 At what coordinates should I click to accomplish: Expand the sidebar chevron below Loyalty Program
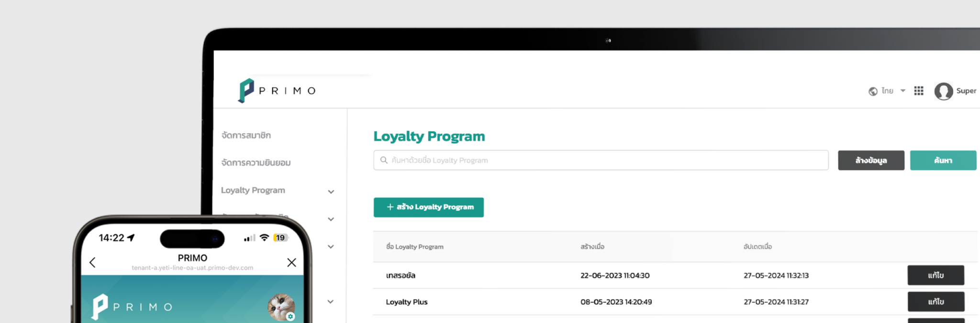331,219
